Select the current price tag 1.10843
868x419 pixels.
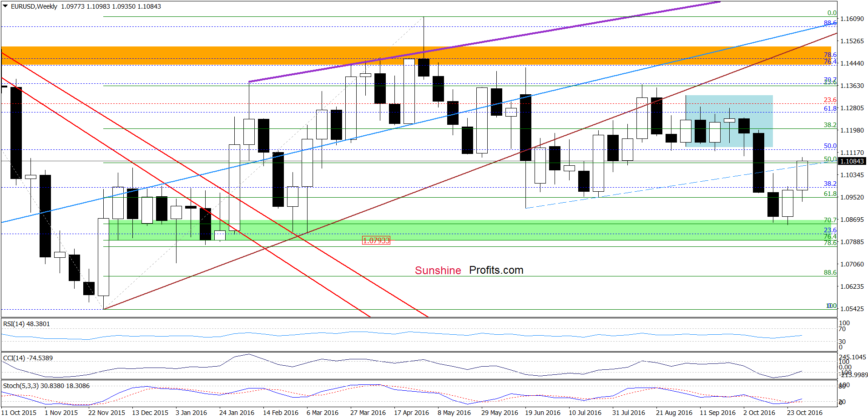pos(852,161)
